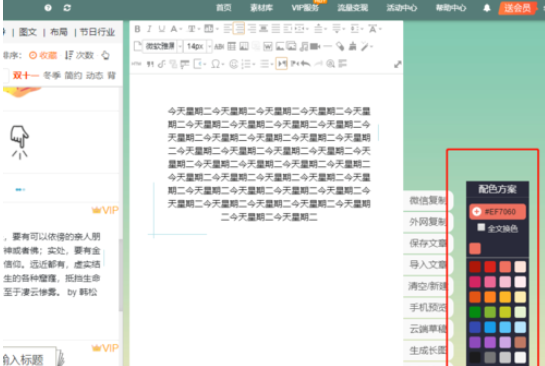545x366 pixels.
Task: Pick the green color swatch
Action: pyautogui.click(x=475, y=312)
